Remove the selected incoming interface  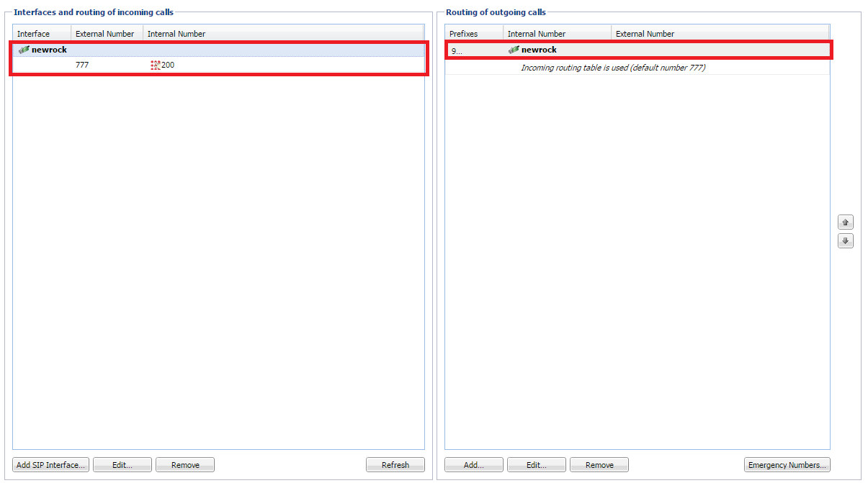tap(185, 465)
